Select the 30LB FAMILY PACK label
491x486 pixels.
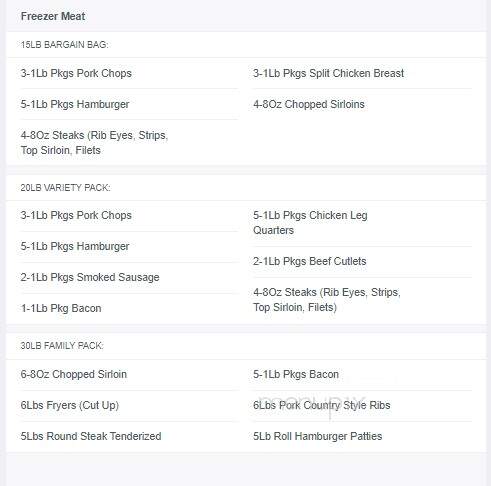pos(62,346)
